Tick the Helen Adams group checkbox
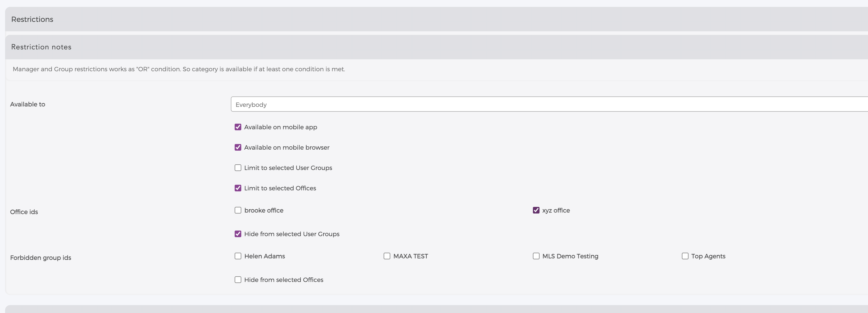Image resolution: width=868 pixels, height=313 pixels. [238, 256]
